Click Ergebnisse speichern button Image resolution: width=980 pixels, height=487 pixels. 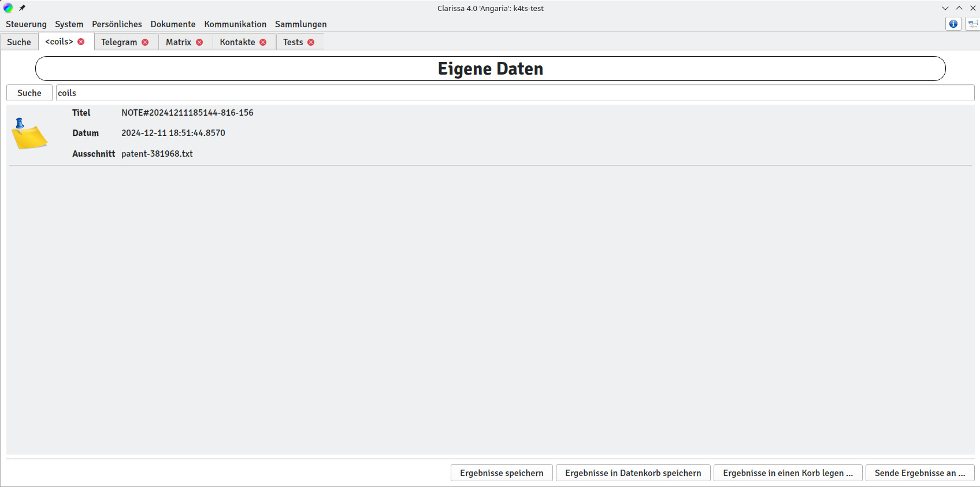(502, 473)
